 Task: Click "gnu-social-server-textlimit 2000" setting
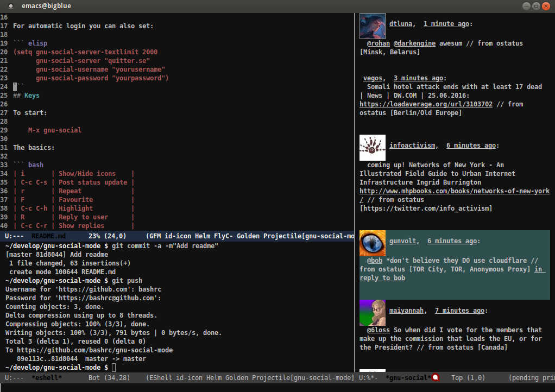click(x=97, y=52)
